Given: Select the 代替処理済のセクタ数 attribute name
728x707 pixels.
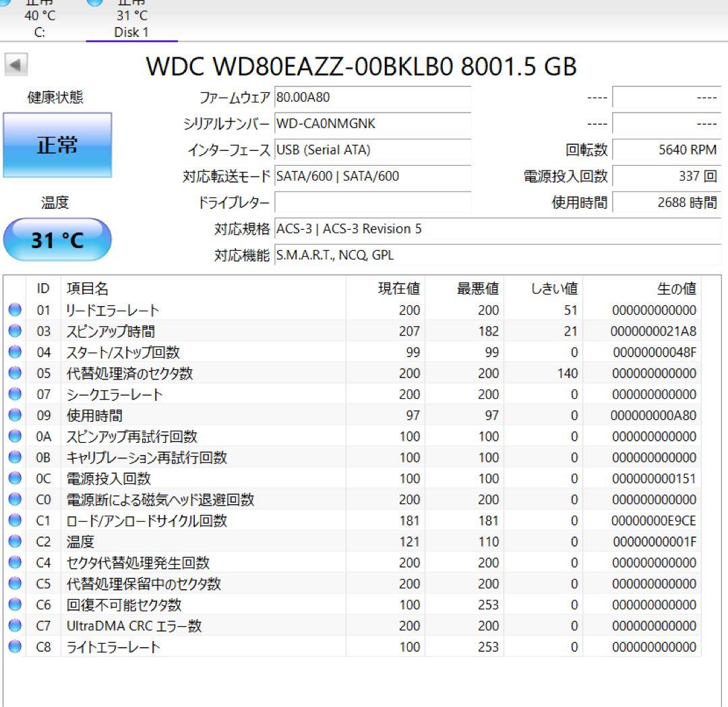Looking at the screenshot, I should [x=129, y=373].
